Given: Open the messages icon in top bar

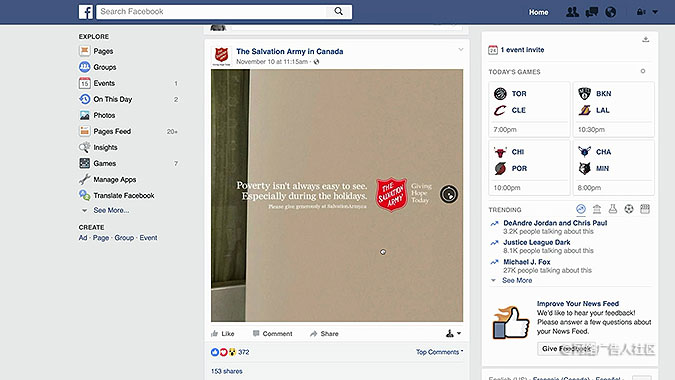Looking at the screenshot, I should point(592,12).
